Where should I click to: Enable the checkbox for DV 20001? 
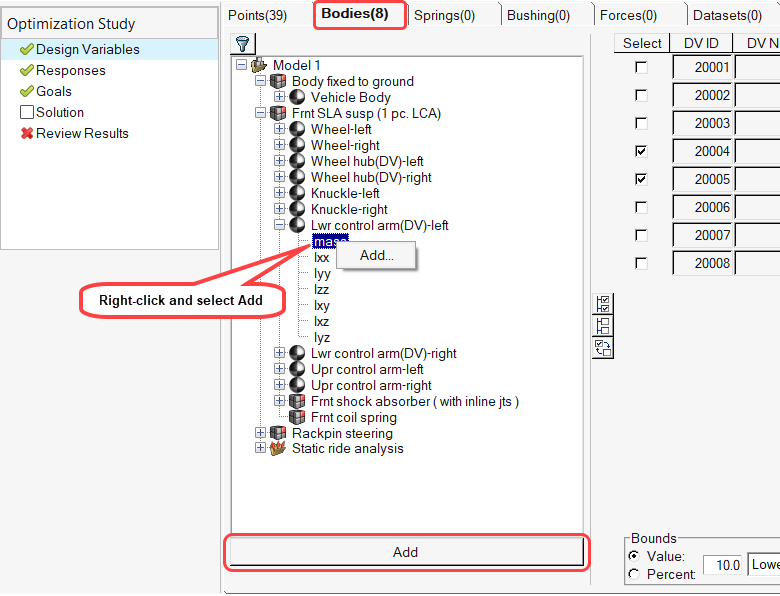point(642,67)
